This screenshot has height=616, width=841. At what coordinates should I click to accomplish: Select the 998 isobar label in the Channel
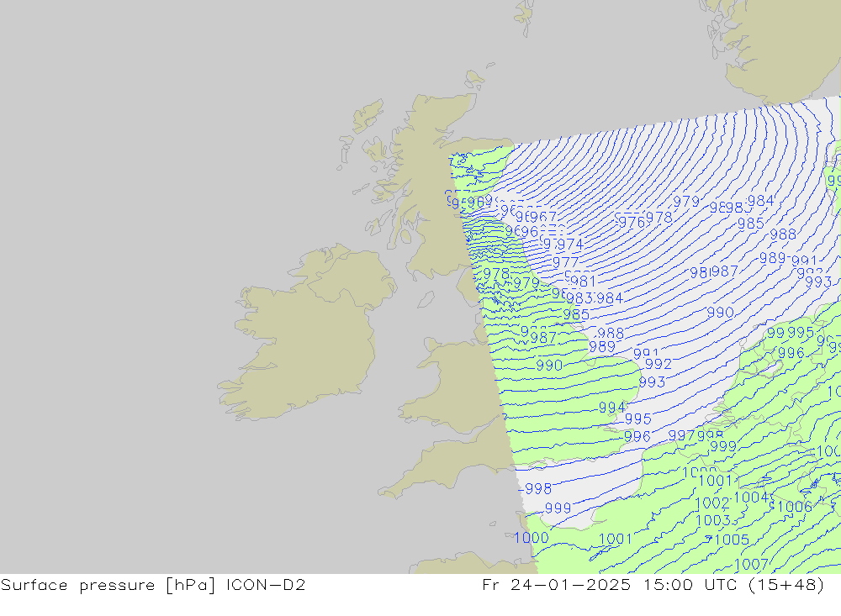(538, 488)
